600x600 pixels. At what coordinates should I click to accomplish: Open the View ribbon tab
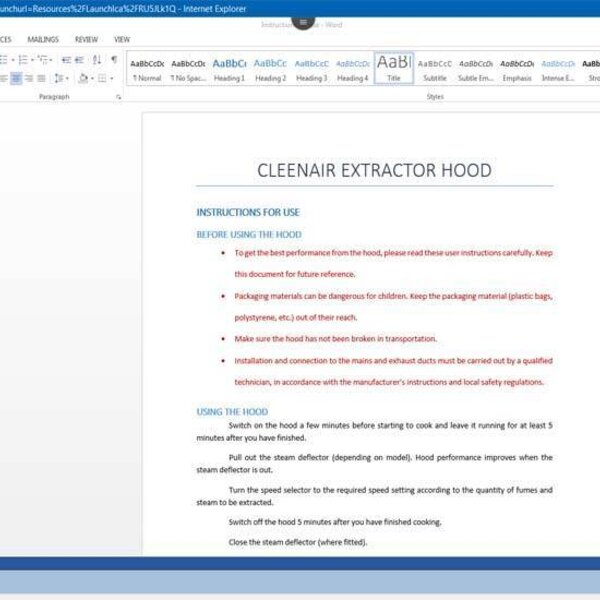122,39
